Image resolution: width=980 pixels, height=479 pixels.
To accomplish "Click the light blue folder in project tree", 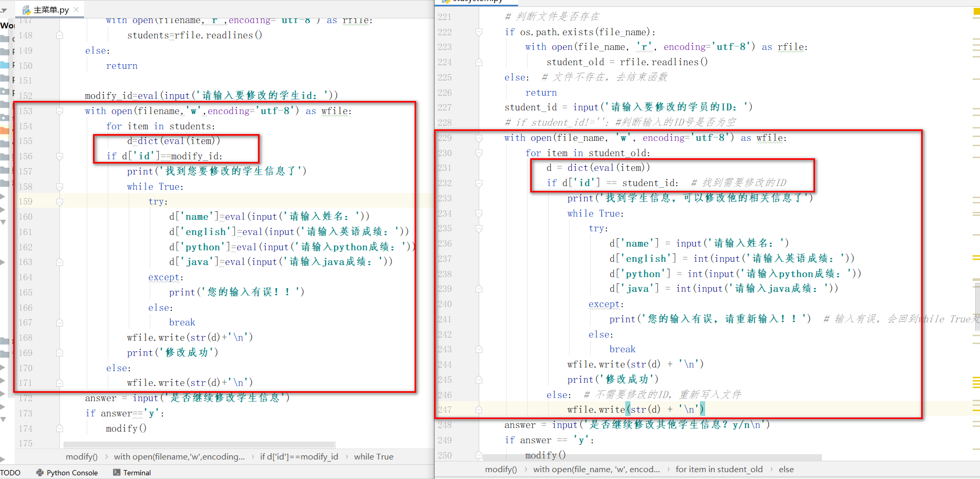I will point(5,65).
